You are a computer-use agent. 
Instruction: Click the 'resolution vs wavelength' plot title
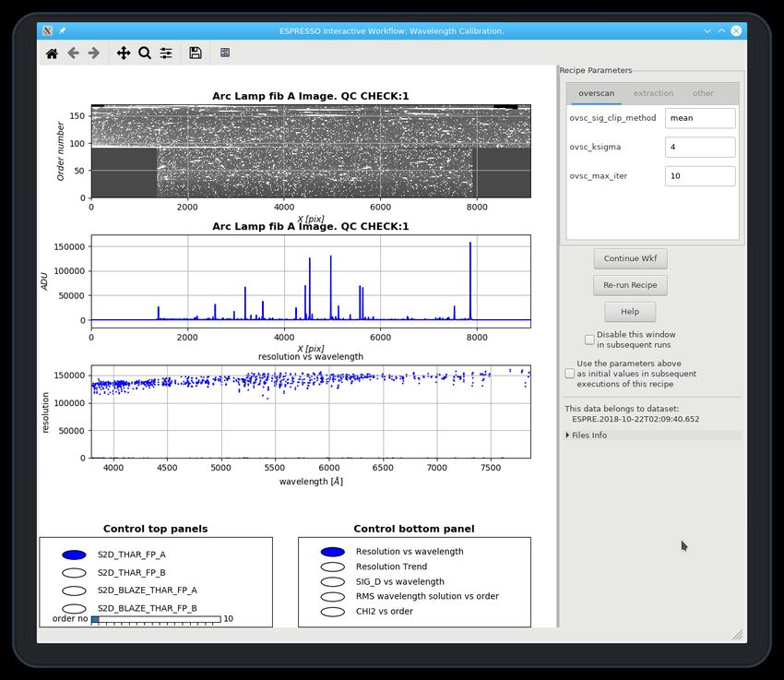pyautogui.click(x=311, y=356)
